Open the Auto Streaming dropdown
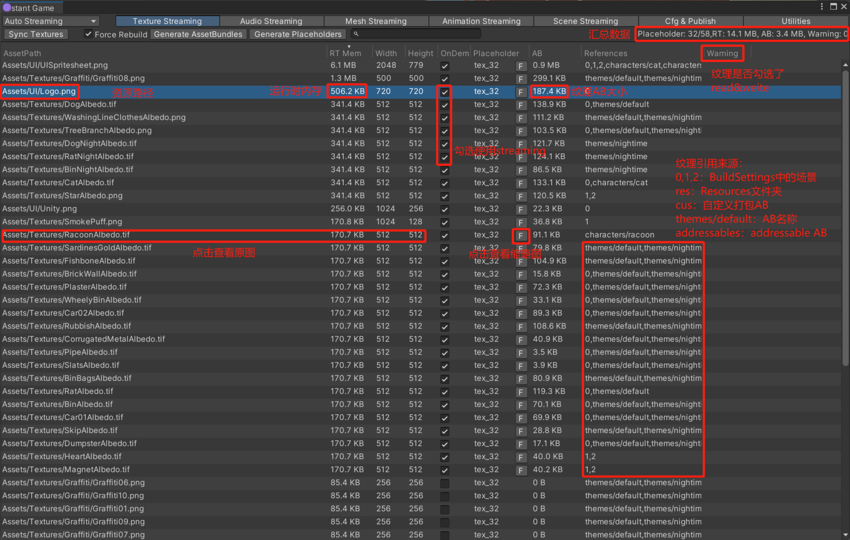Screen dimensions: 850x540 [x=50, y=21]
